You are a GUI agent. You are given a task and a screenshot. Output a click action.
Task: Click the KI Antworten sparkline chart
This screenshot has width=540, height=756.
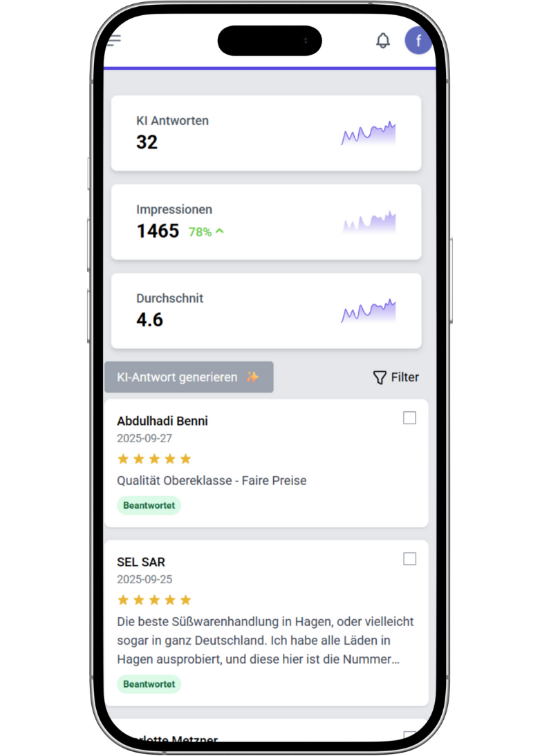tap(369, 133)
